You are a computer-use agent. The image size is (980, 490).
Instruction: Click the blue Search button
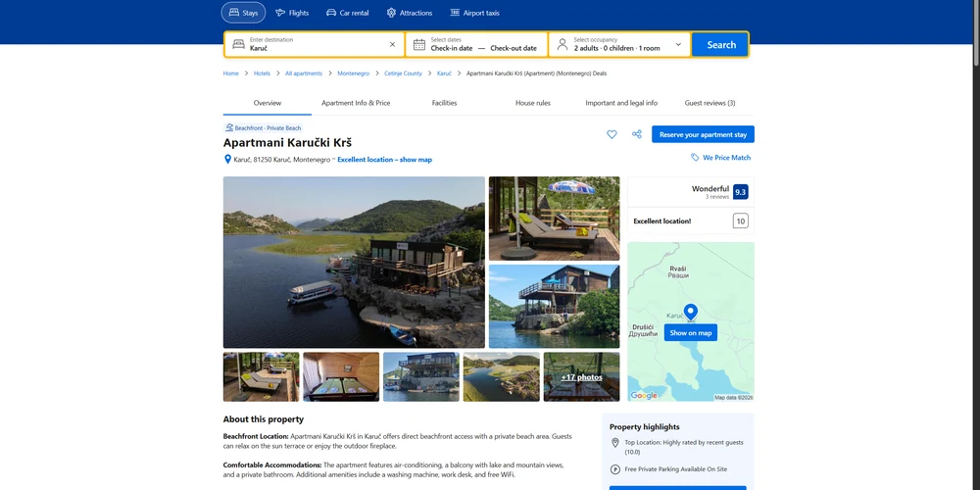[x=720, y=44]
